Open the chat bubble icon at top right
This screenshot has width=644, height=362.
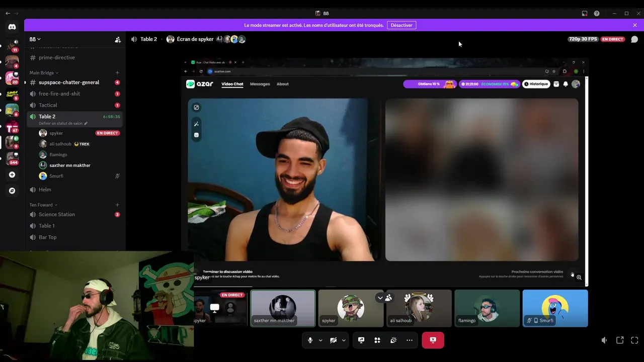tap(634, 39)
